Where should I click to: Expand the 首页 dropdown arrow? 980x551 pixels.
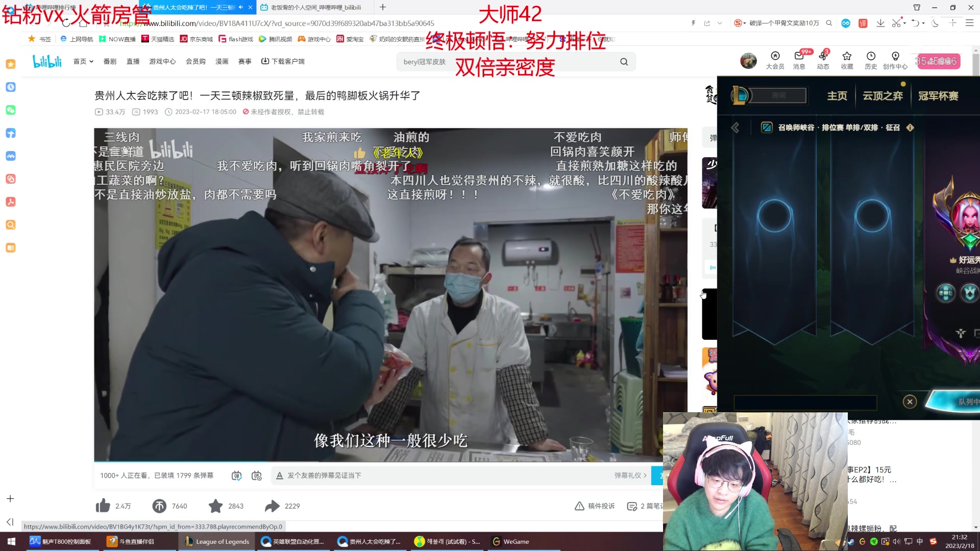tap(91, 61)
